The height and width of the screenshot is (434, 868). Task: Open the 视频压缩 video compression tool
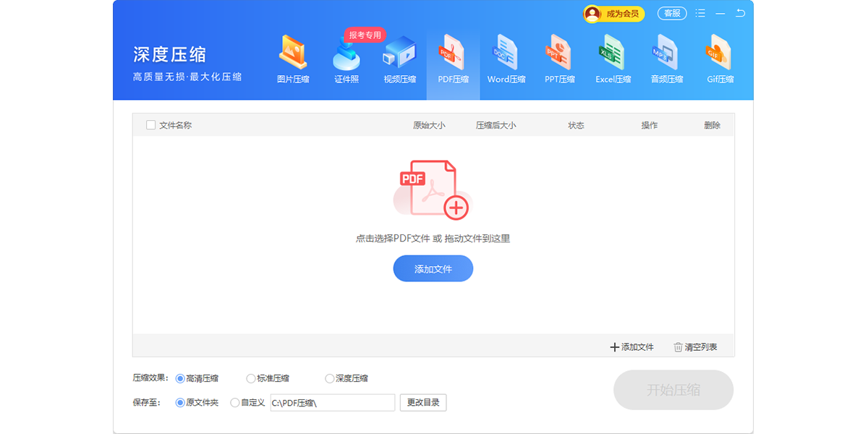[399, 59]
